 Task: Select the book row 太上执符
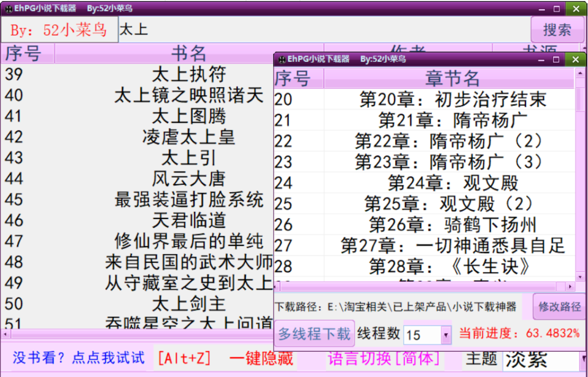pos(189,75)
